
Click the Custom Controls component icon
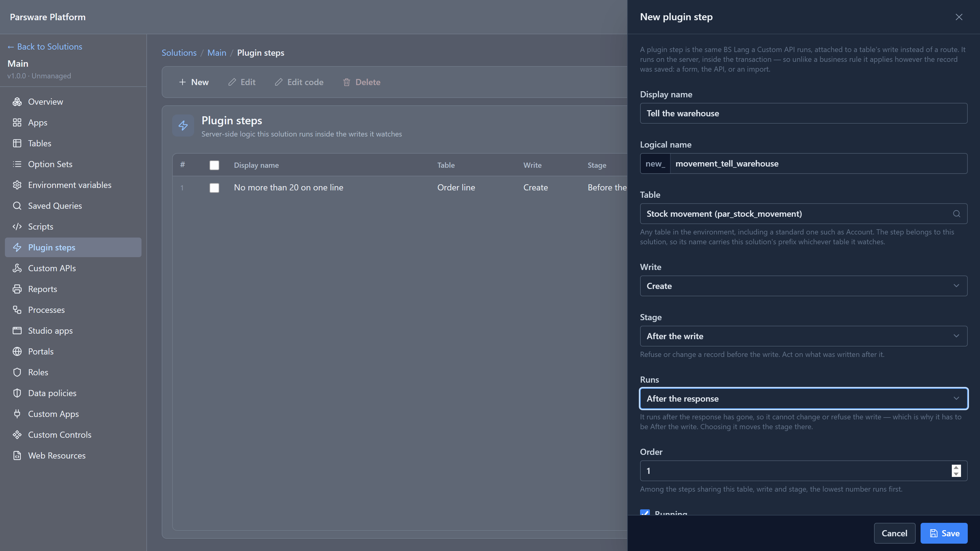pos(17,435)
